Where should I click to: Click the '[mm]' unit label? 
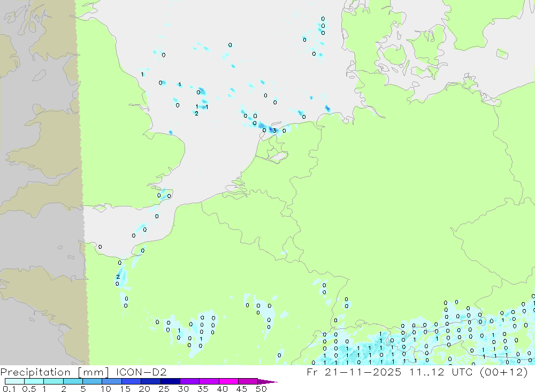tap(94, 372)
